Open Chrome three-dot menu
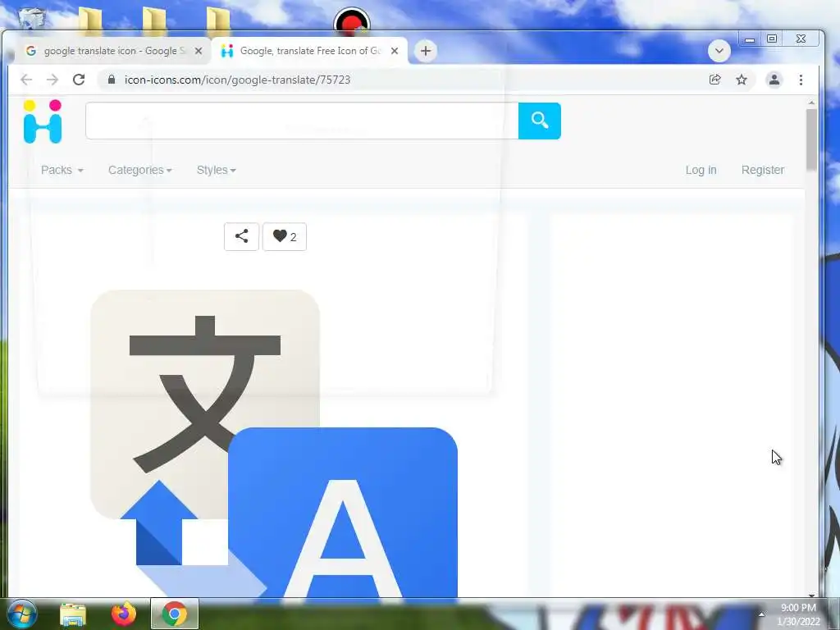Image resolution: width=840 pixels, height=630 pixels. (x=801, y=80)
